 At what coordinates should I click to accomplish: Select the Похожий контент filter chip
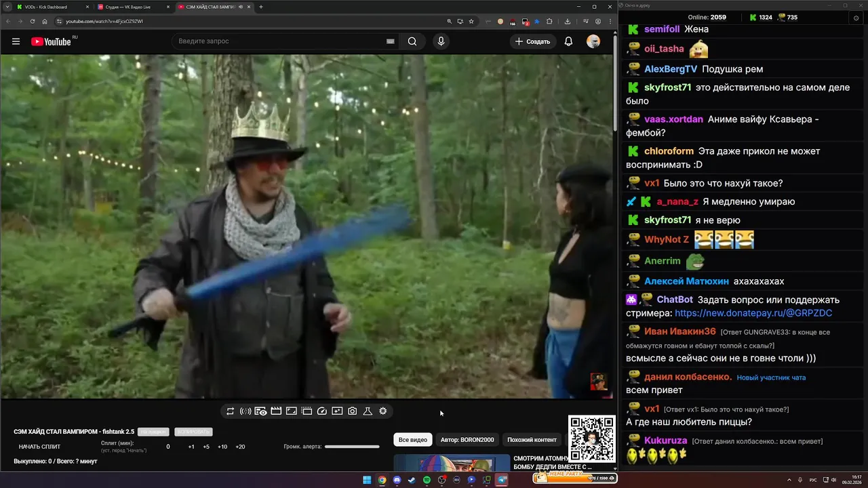(532, 440)
